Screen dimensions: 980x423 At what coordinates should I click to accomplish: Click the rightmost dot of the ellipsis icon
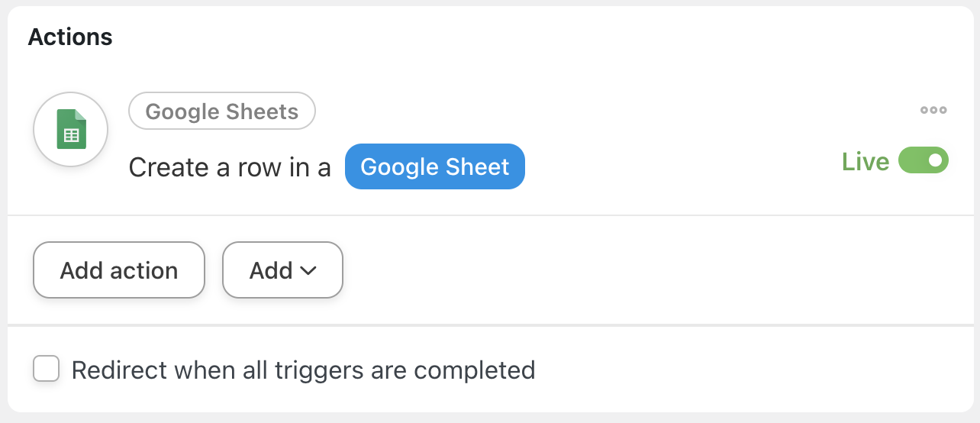coord(943,110)
